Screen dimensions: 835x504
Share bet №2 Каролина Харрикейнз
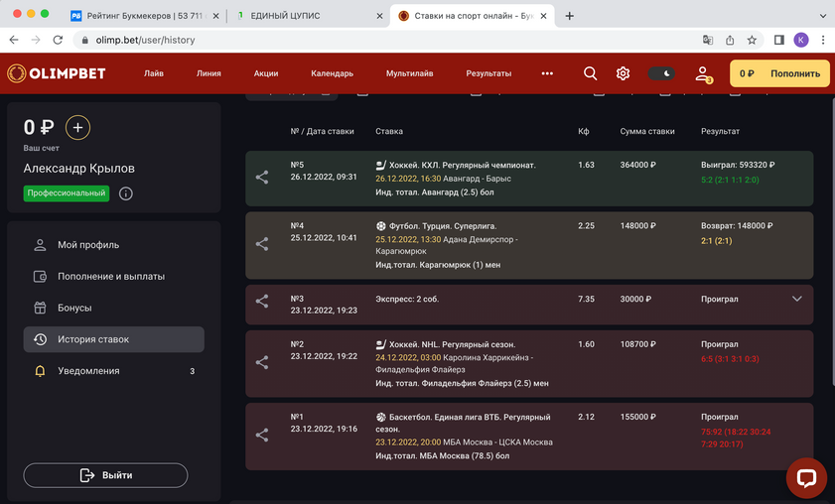(261, 362)
